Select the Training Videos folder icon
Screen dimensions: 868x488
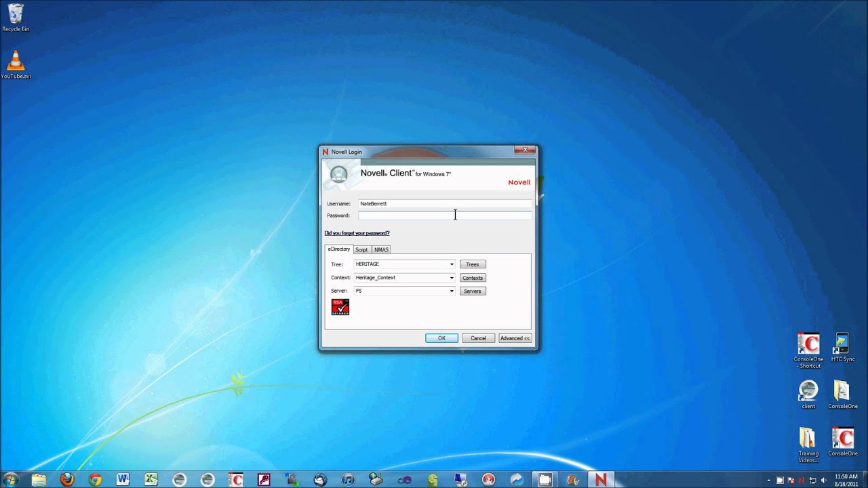coord(808,445)
